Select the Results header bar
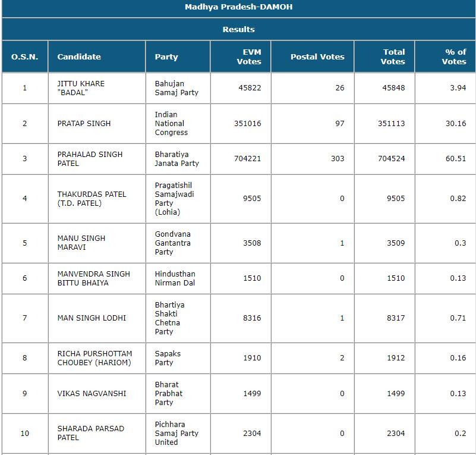 [238, 29]
